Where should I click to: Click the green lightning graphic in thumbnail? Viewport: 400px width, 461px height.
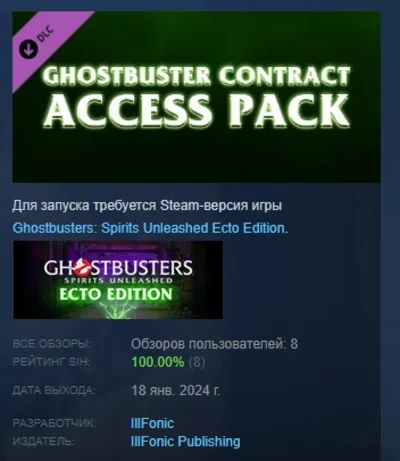[114, 310]
